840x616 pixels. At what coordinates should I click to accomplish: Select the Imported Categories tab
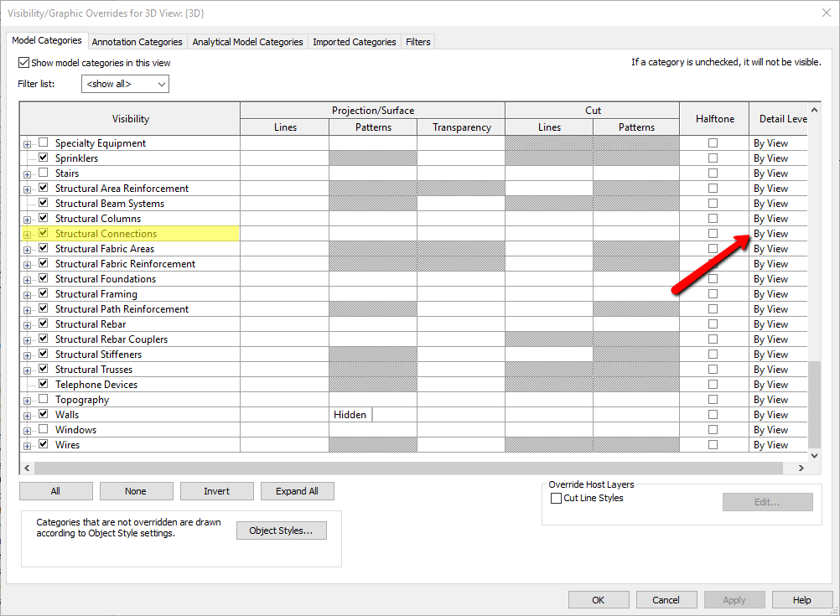pos(354,42)
